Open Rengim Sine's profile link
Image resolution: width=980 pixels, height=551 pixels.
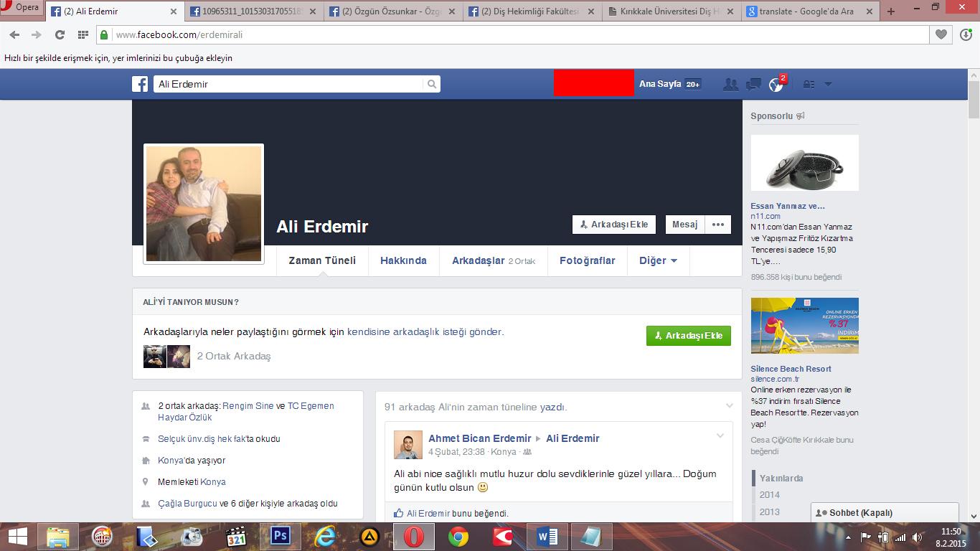coord(248,405)
